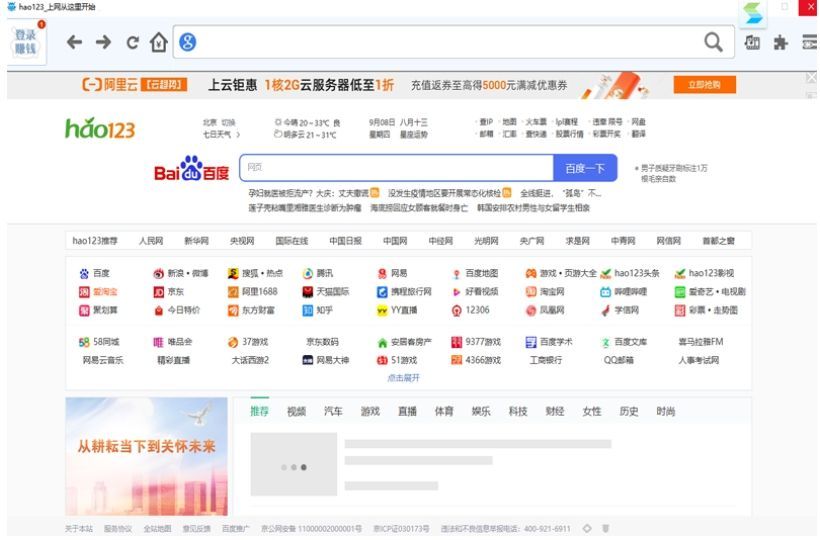Open the YY直播 icon link
The width and height of the screenshot is (820, 540).
coord(382,311)
